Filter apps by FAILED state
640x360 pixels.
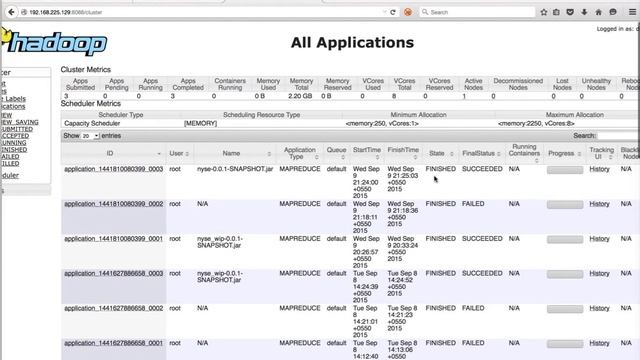10,157
